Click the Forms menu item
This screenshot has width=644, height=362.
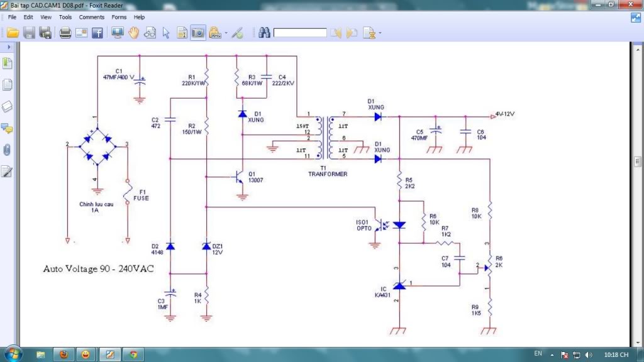click(x=119, y=17)
